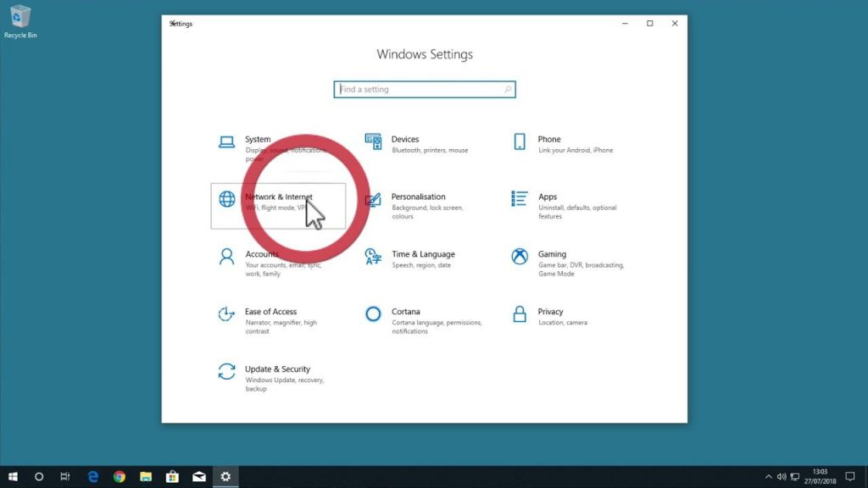Open Microsoft Store from the taskbar

pyautogui.click(x=172, y=476)
